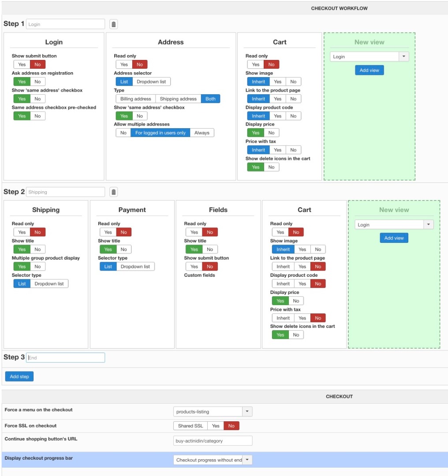Set Address 'same address' checkbox to No
Screen dimensions: 448x476
(x=140, y=116)
